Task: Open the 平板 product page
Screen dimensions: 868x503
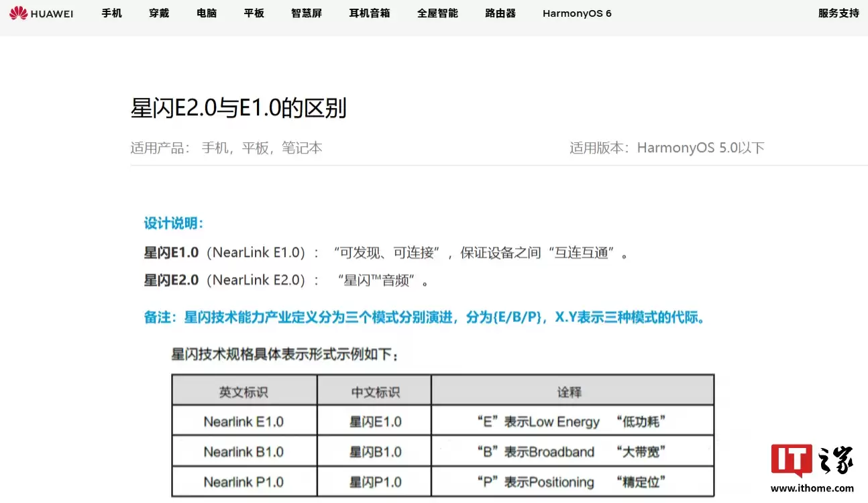Action: [x=254, y=13]
